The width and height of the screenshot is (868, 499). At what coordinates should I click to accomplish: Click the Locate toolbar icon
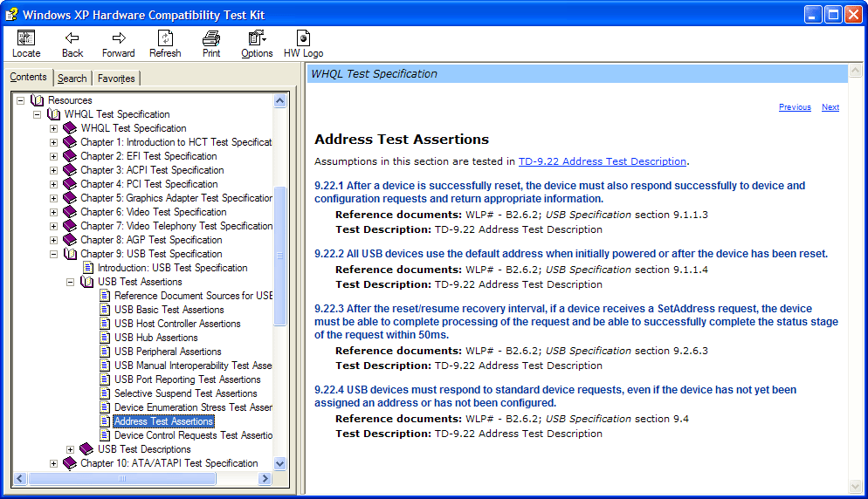pos(26,38)
